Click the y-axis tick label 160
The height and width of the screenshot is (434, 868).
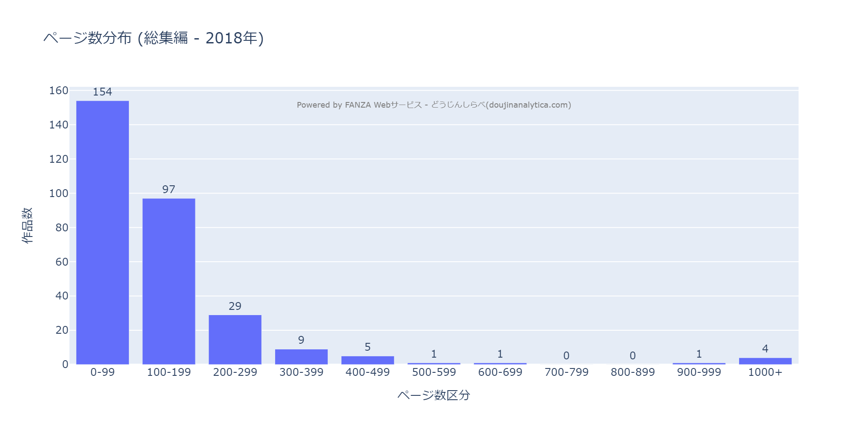tap(59, 91)
